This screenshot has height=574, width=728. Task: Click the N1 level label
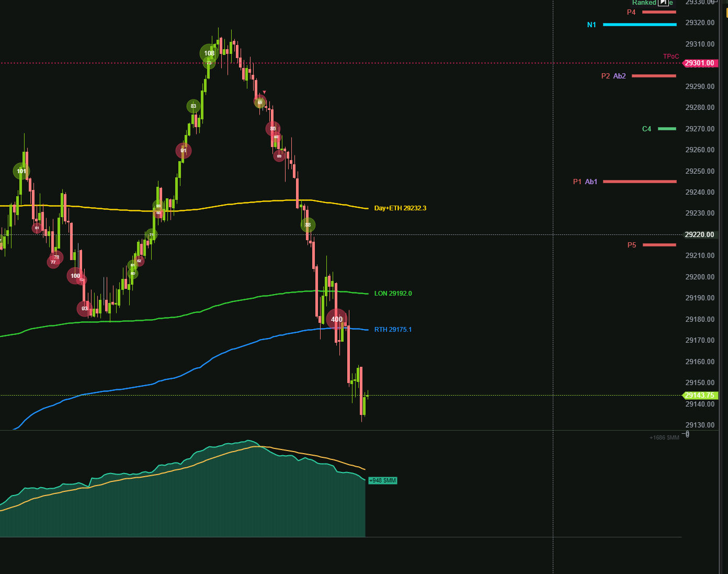tap(591, 25)
